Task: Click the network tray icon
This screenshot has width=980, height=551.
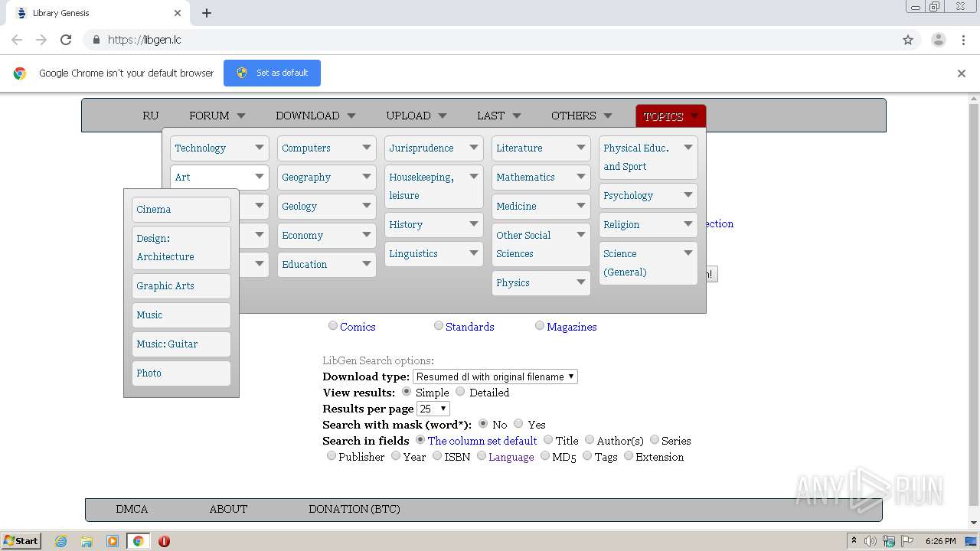Action: pyautogui.click(x=889, y=541)
